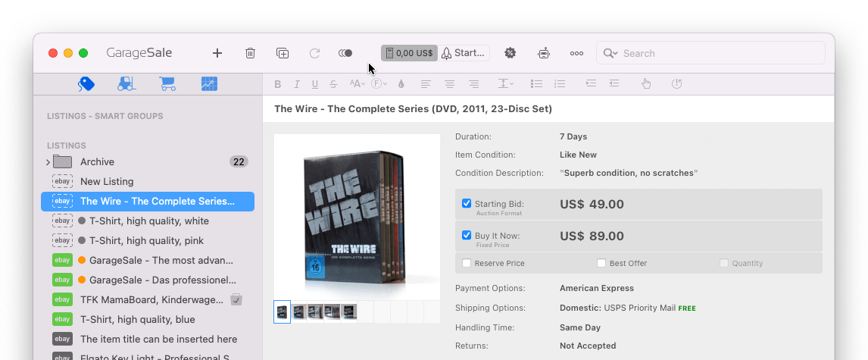
Task: Expand the Archive folder
Action: tap(48, 162)
